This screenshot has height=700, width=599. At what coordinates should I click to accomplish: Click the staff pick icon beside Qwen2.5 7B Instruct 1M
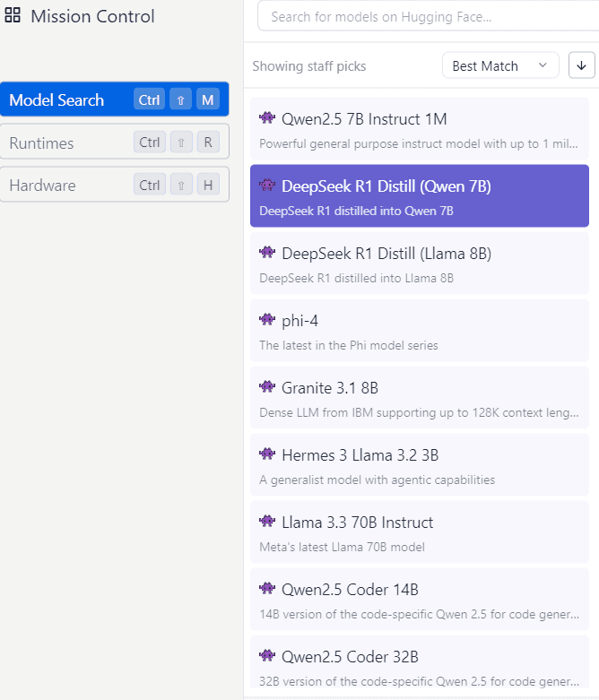click(x=267, y=117)
